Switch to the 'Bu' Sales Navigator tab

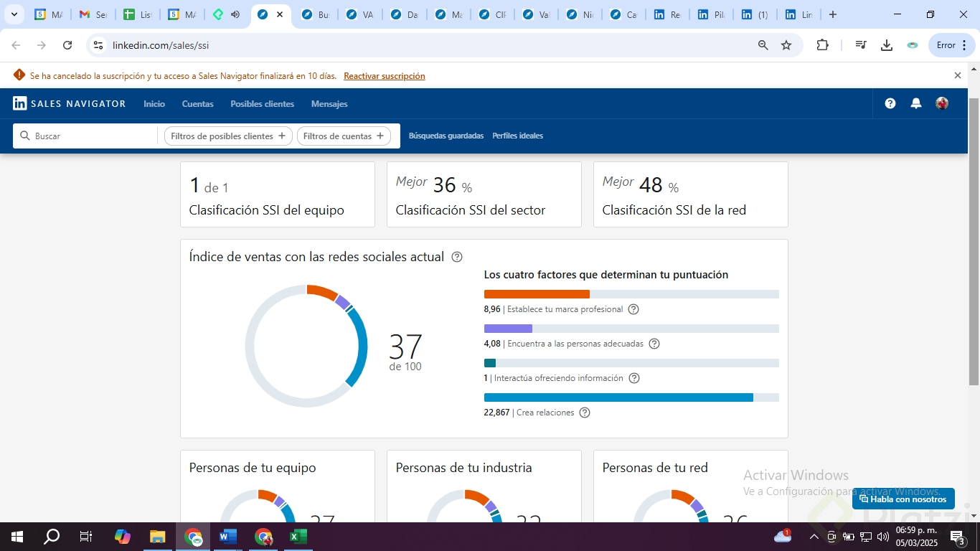315,14
